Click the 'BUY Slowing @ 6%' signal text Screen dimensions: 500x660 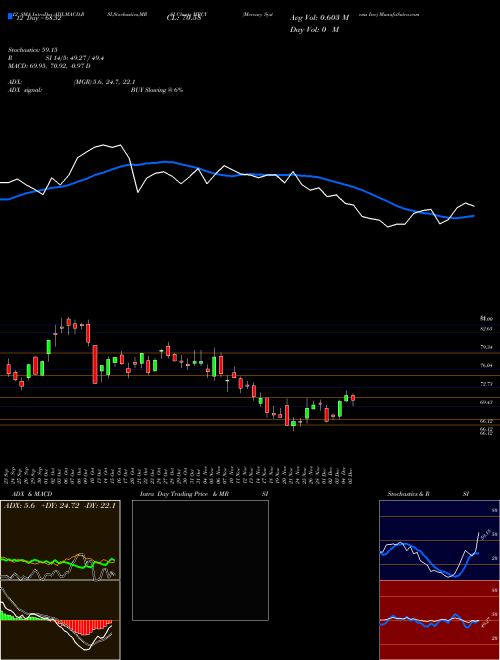[x=157, y=90]
